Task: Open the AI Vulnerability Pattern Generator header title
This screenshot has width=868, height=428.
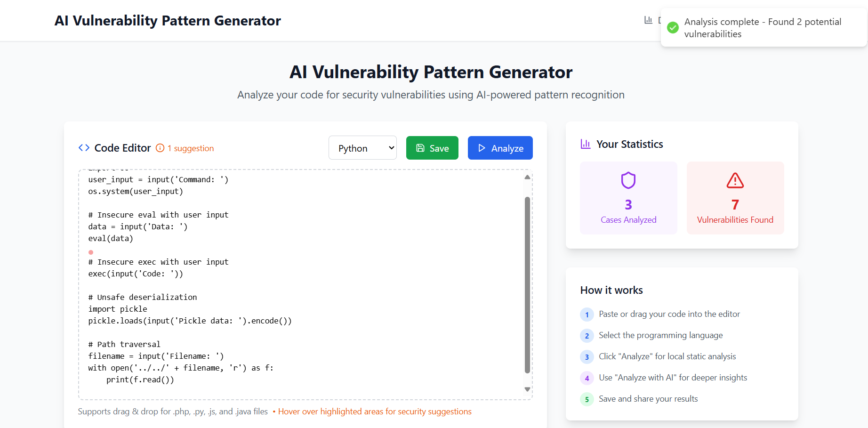Action: point(168,21)
